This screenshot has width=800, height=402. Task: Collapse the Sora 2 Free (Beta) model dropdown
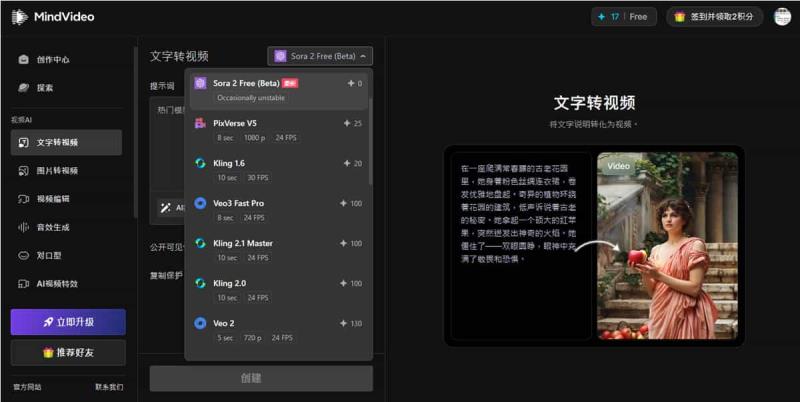point(319,56)
